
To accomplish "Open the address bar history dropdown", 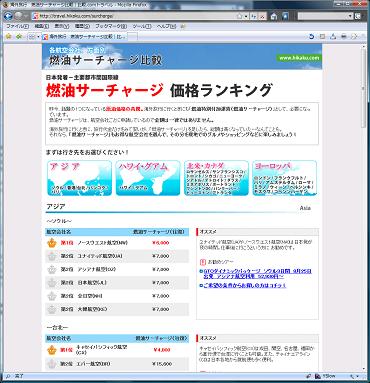I will point(246,16).
